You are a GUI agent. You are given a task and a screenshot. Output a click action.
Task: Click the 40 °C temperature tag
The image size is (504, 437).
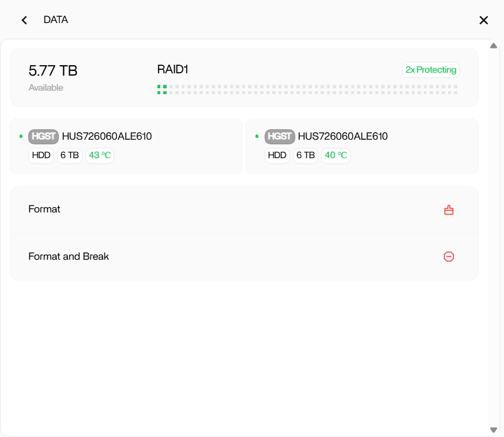336,155
